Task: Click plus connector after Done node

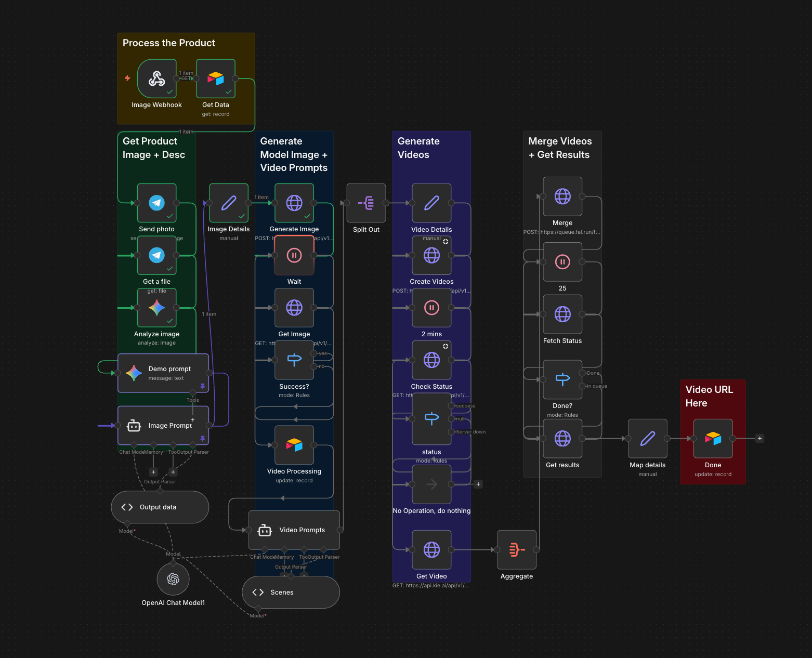Action: [x=759, y=439]
